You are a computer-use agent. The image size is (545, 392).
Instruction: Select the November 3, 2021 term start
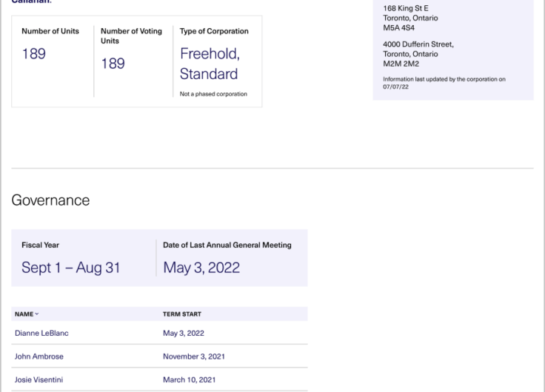click(194, 356)
